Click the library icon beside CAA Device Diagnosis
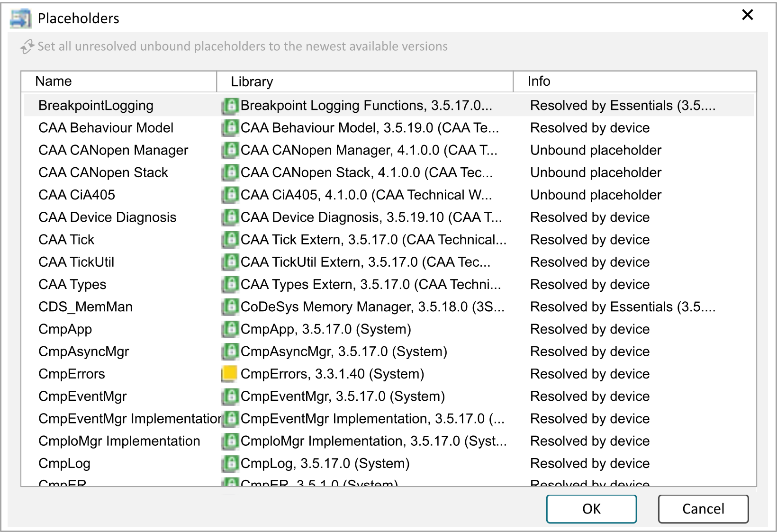The image size is (777, 532). click(230, 217)
